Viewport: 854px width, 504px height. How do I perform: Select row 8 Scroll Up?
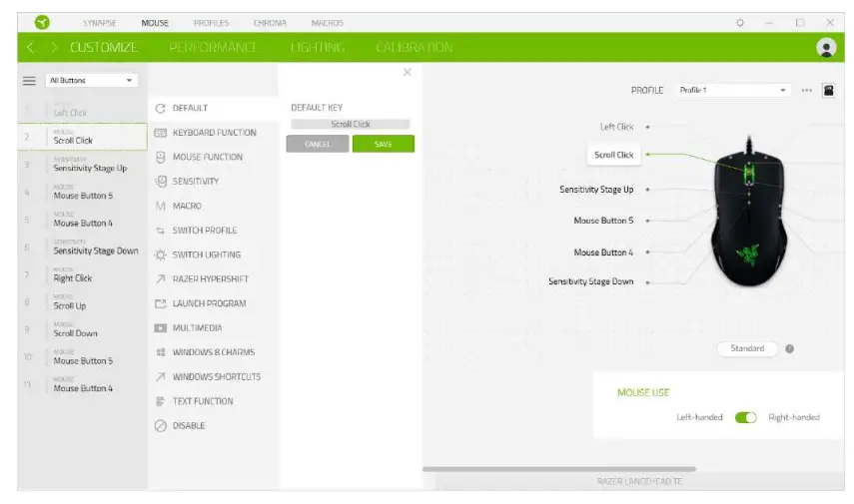pos(83,302)
